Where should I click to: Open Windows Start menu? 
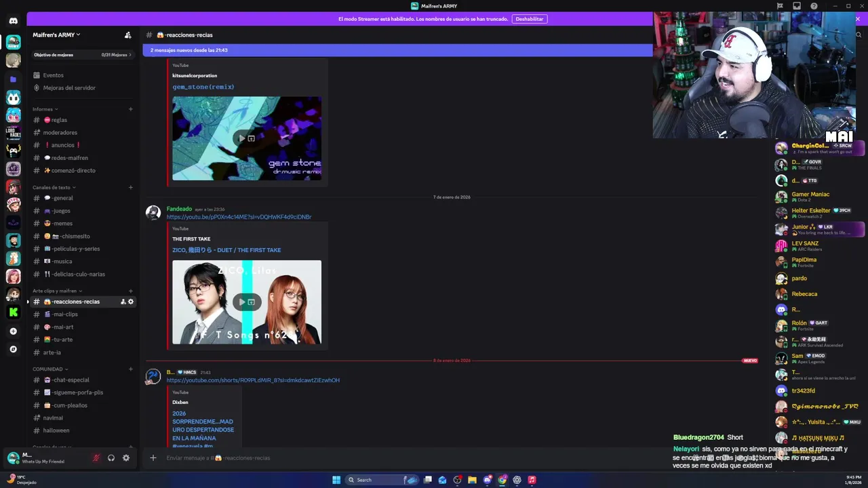pyautogui.click(x=336, y=480)
